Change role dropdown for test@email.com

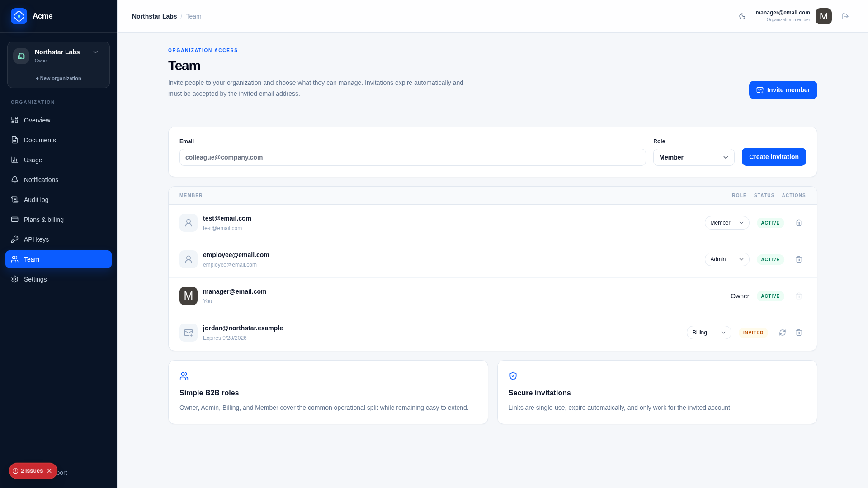pyautogui.click(x=727, y=223)
